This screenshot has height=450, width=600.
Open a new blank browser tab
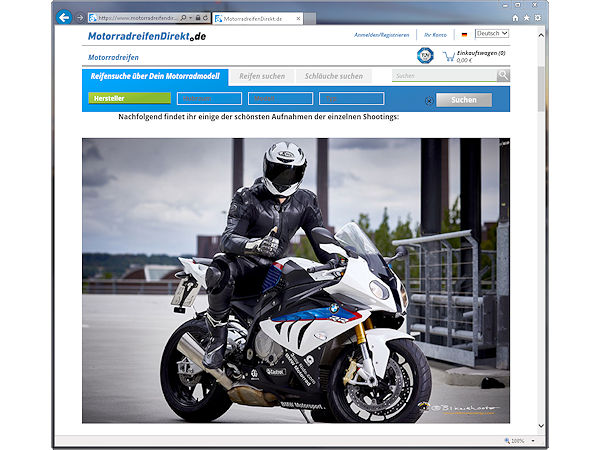tap(310, 18)
